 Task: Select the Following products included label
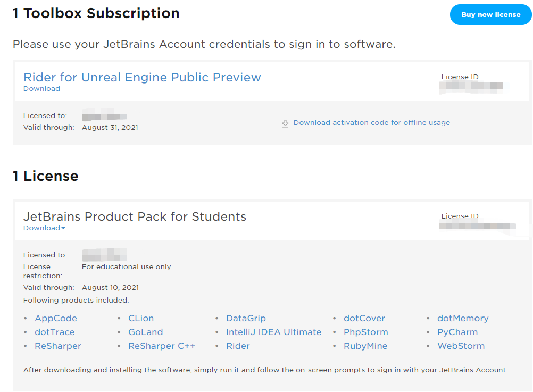click(76, 300)
